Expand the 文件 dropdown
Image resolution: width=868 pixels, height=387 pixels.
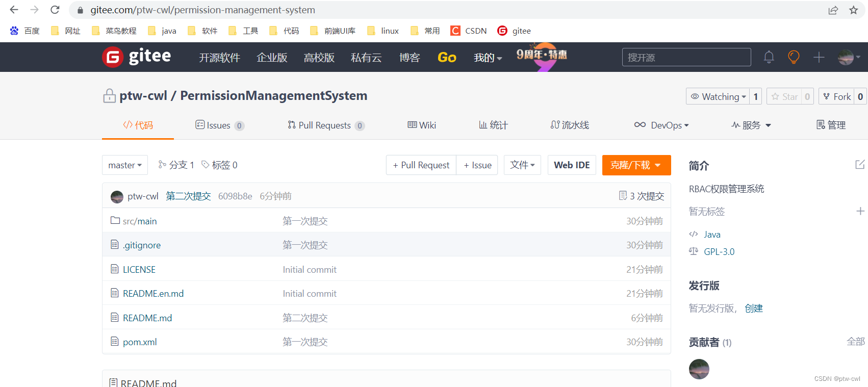[x=522, y=165]
